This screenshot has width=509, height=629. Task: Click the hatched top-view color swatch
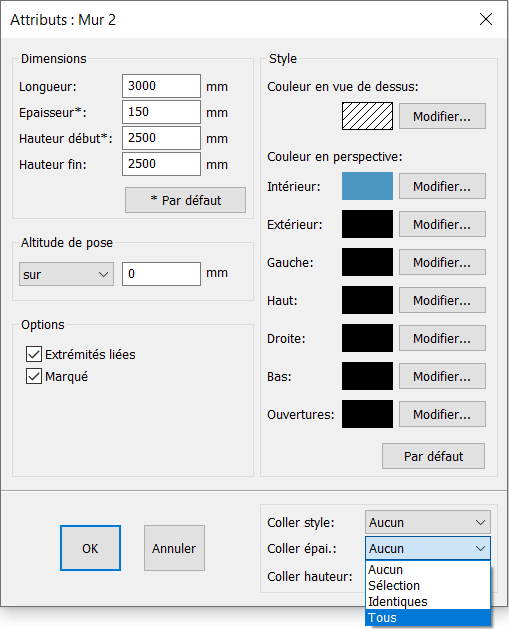pos(367,116)
